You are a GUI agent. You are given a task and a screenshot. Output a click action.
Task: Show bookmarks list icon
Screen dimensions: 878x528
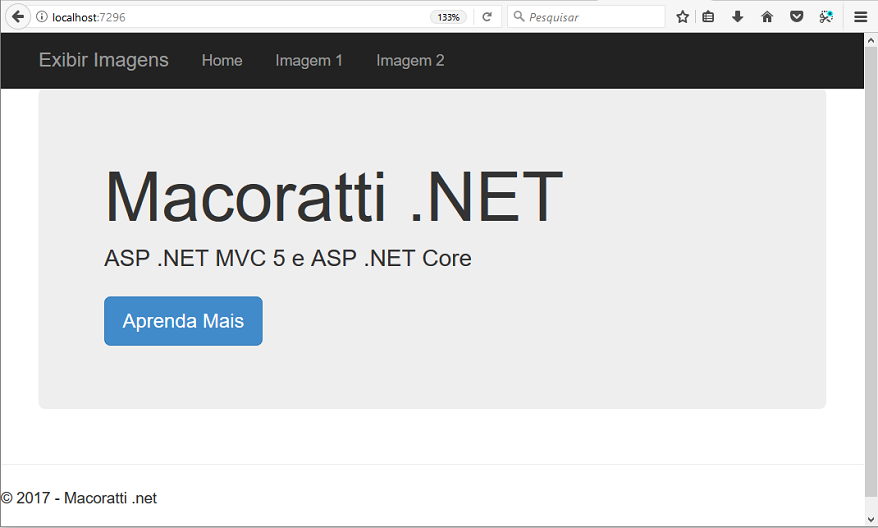pyautogui.click(x=708, y=17)
